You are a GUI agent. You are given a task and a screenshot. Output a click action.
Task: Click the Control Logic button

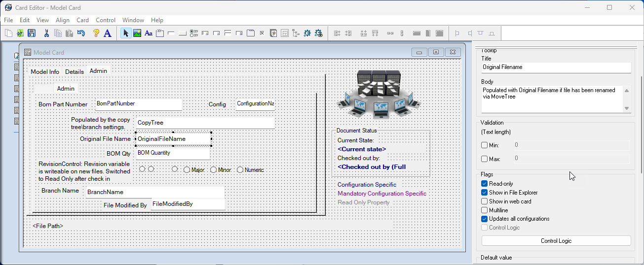click(x=556, y=241)
